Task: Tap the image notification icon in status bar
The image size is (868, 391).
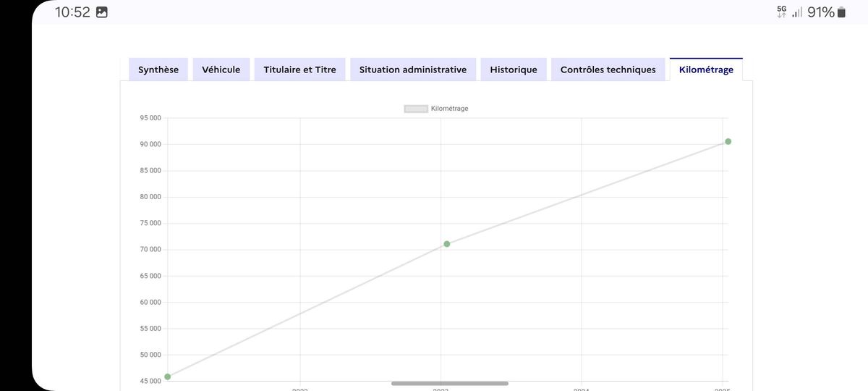Action: click(102, 12)
